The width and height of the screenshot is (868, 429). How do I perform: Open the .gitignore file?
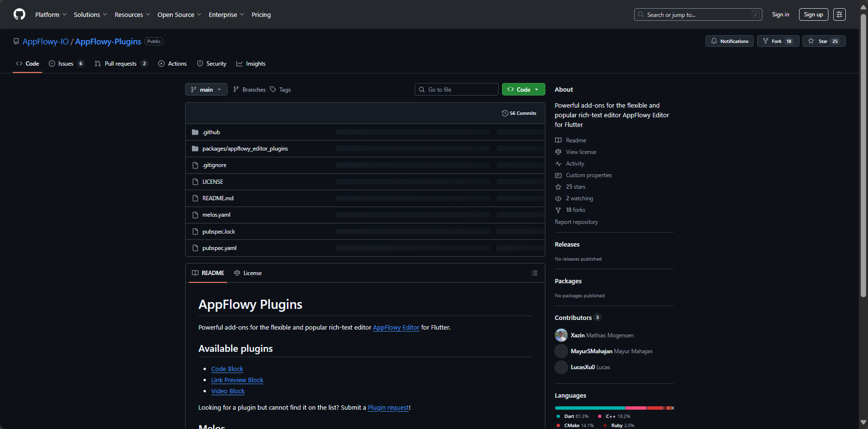(214, 165)
